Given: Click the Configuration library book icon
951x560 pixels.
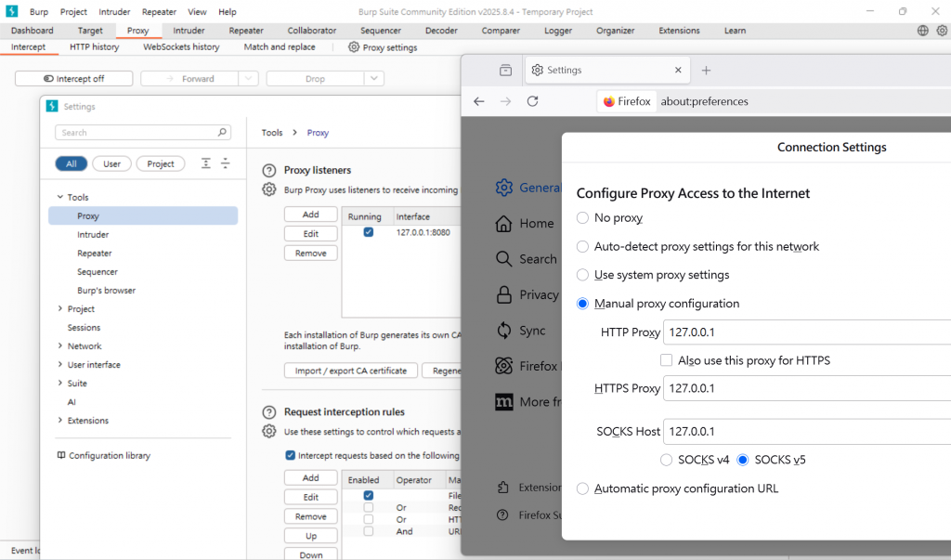Looking at the screenshot, I should point(61,455).
